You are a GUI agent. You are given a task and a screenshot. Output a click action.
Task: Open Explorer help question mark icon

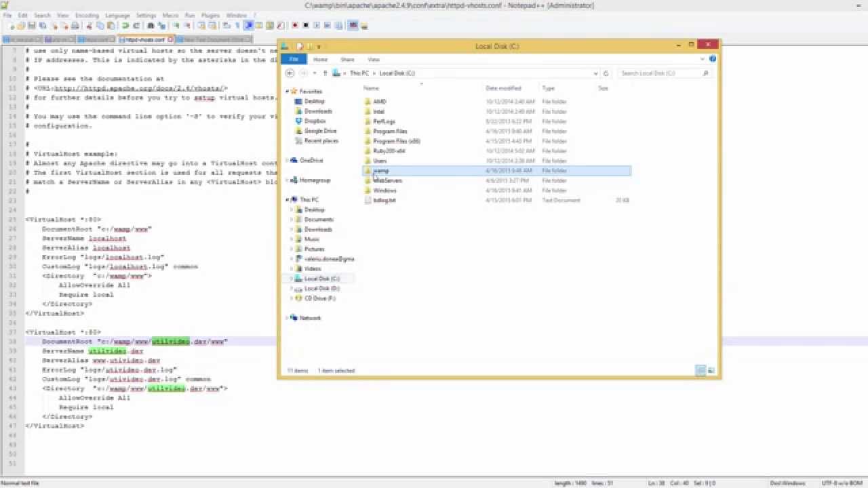click(712, 59)
